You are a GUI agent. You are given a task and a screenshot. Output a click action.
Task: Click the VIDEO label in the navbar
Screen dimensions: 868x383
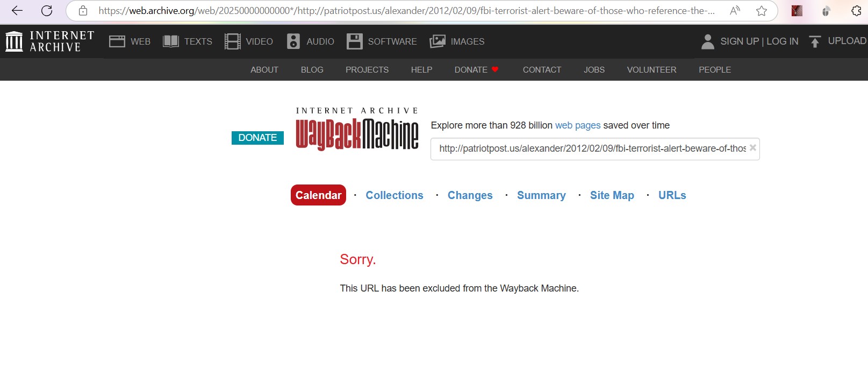260,41
